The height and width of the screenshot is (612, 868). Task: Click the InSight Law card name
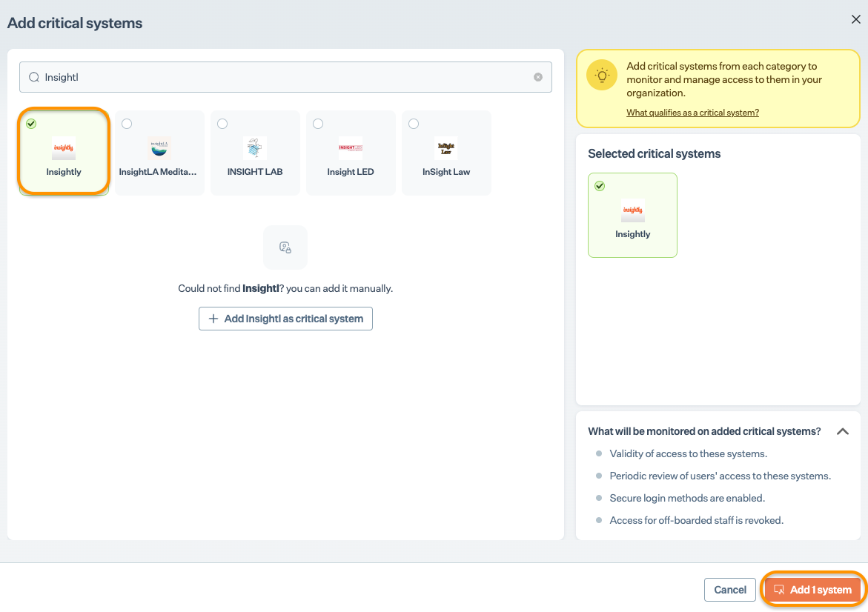point(446,172)
